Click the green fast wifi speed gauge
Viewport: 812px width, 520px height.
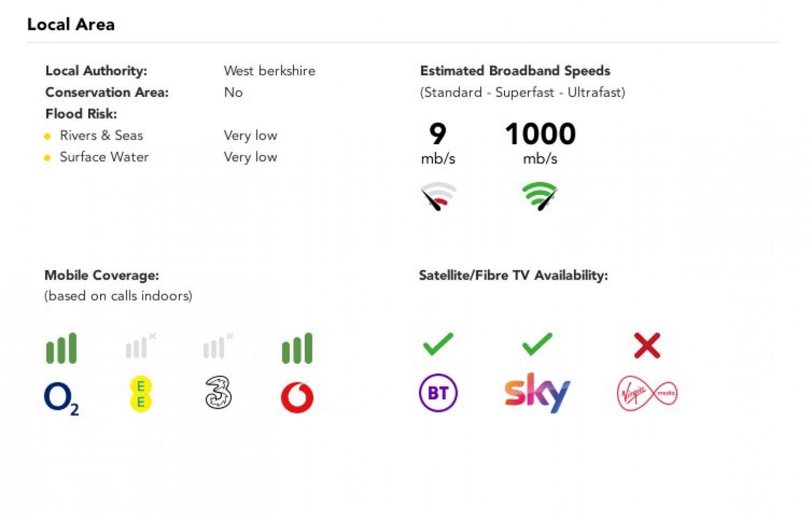[x=540, y=196]
